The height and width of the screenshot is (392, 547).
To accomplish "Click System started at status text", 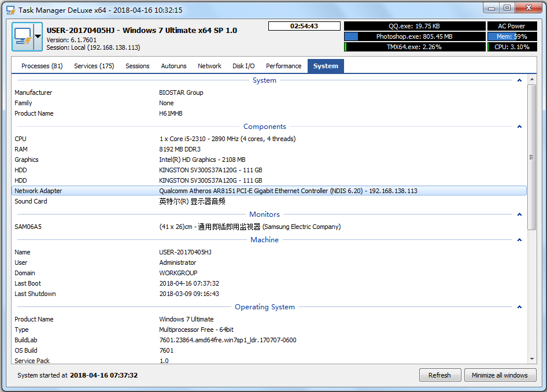I will click(77, 375).
